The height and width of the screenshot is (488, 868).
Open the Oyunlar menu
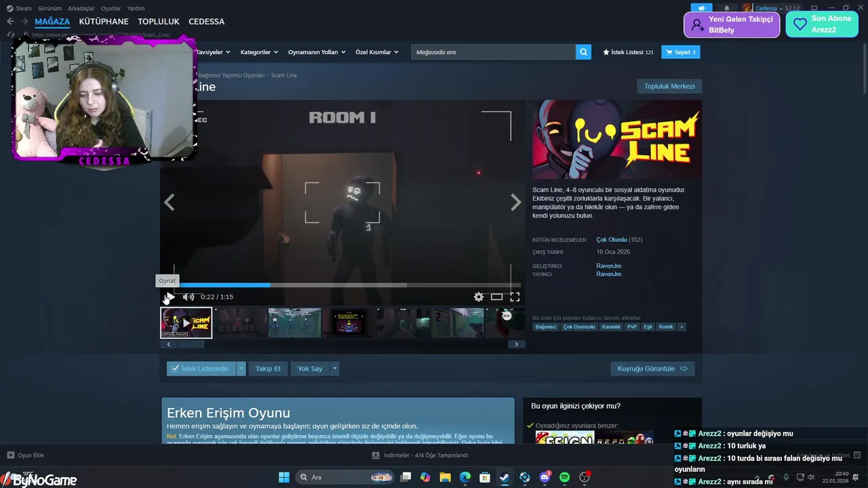coord(111,8)
